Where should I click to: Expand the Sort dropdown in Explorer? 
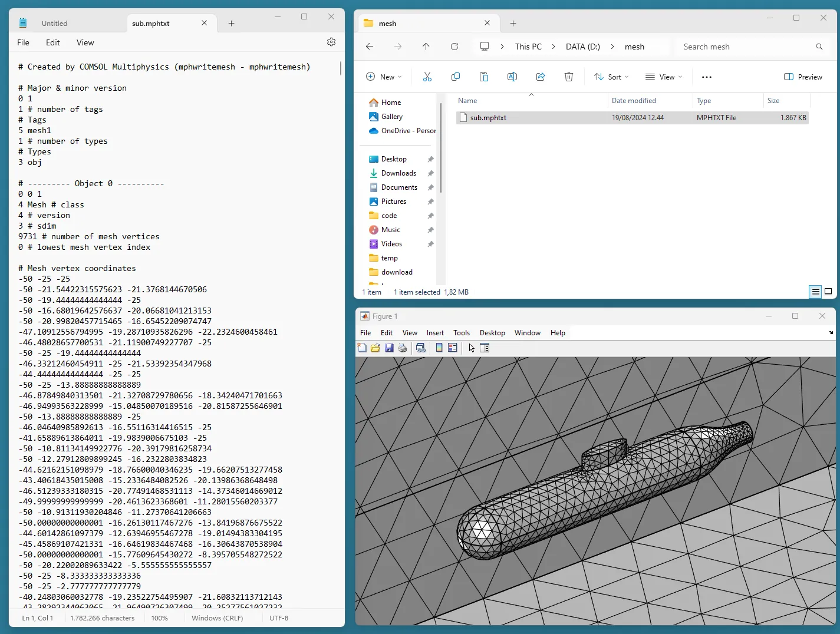612,77
